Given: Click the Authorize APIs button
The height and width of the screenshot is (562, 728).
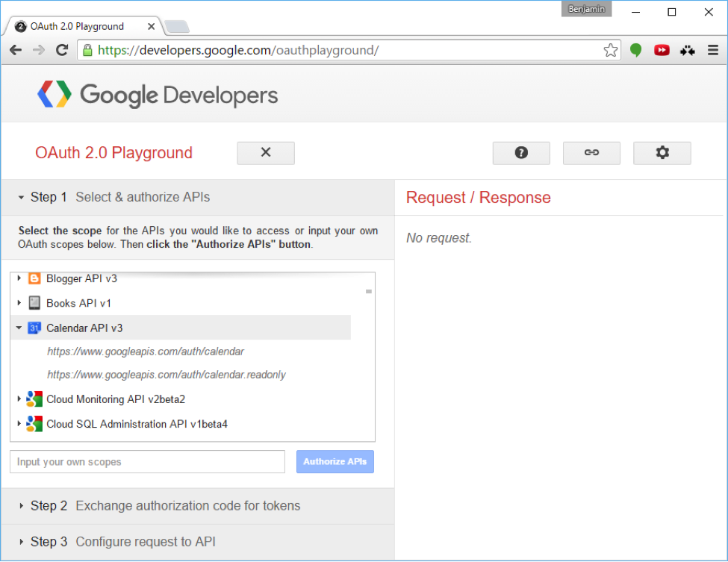Looking at the screenshot, I should 335,462.
